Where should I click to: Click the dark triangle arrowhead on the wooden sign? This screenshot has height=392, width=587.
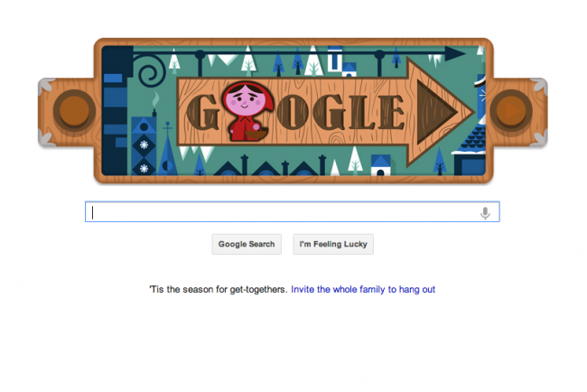click(x=436, y=112)
